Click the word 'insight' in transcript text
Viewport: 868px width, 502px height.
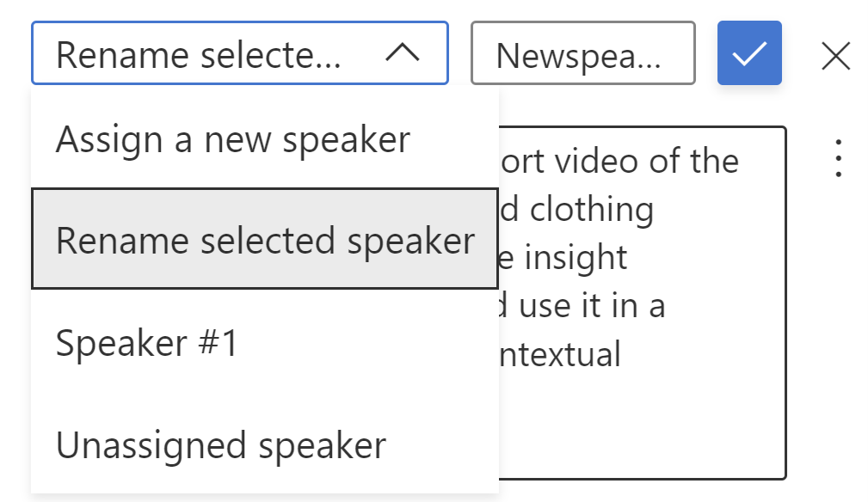click(x=576, y=258)
